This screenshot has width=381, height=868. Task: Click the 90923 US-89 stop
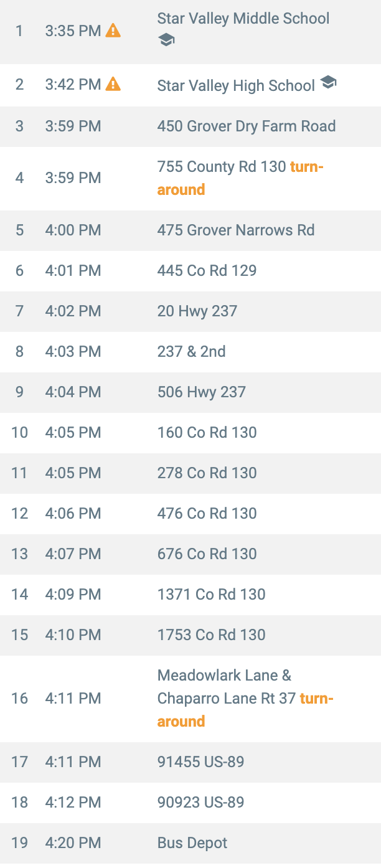tap(190, 803)
